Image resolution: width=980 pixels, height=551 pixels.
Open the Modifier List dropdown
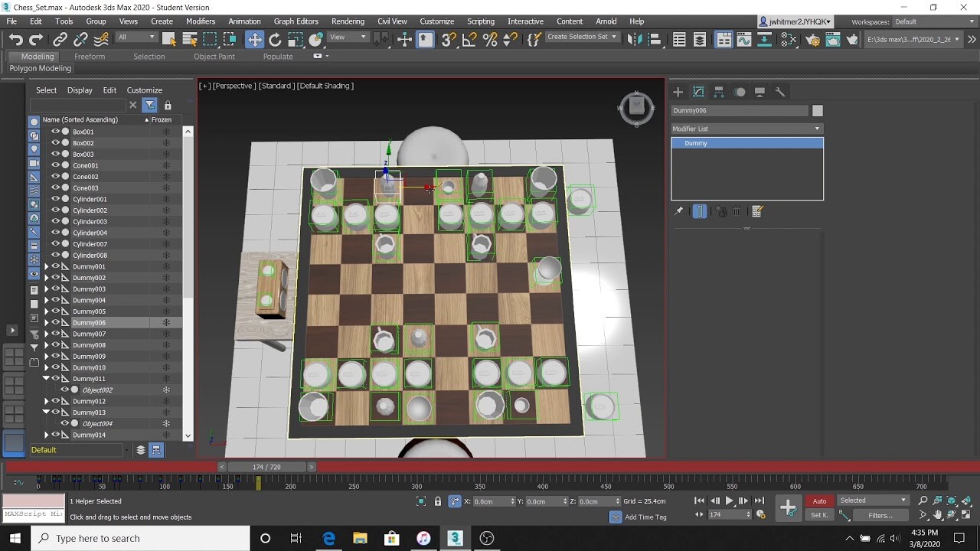[816, 128]
